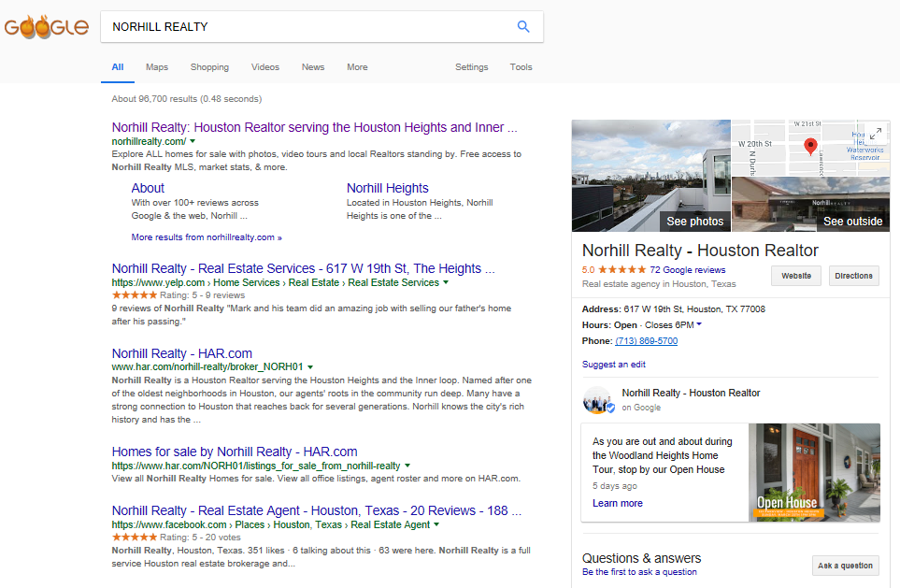Click the Open House post image
The height and width of the screenshot is (588, 900).
click(x=814, y=473)
